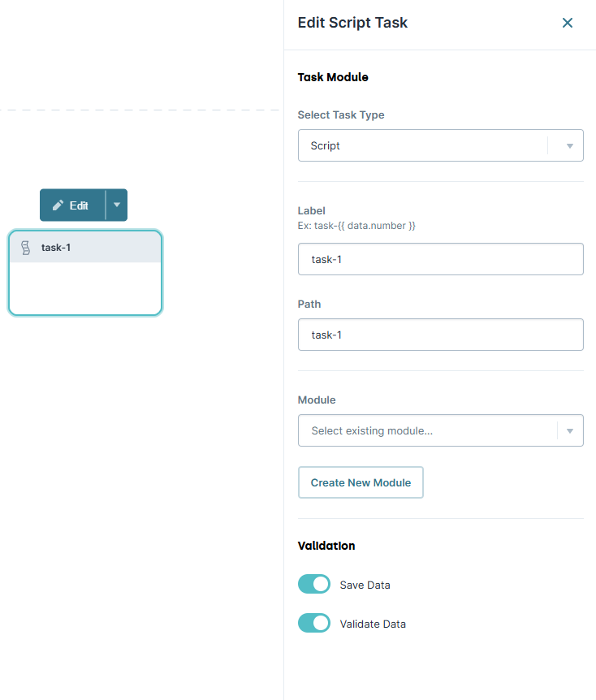Click the Path input field
Screen dimensions: 596x700
(x=440, y=335)
